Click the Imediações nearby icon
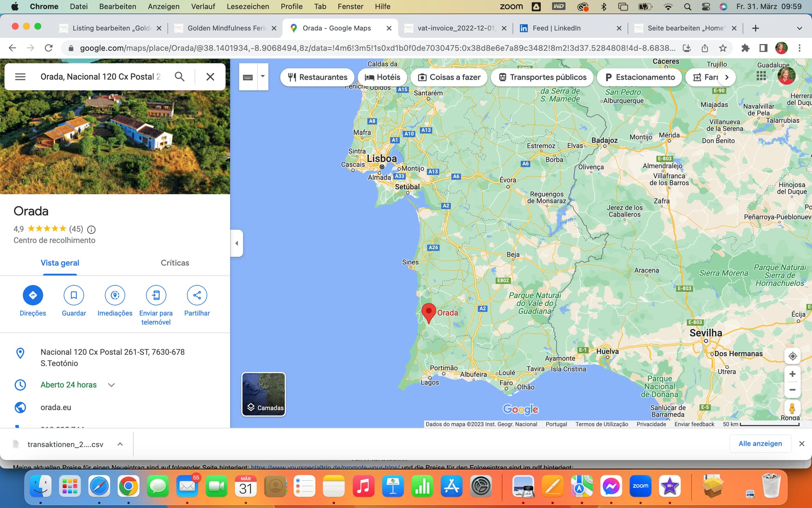 click(115, 295)
